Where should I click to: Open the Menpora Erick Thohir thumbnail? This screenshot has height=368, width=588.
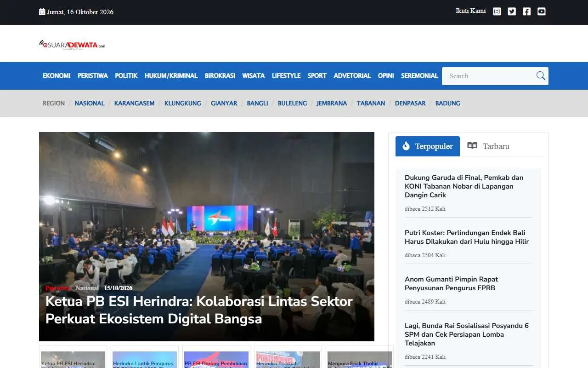(x=360, y=360)
